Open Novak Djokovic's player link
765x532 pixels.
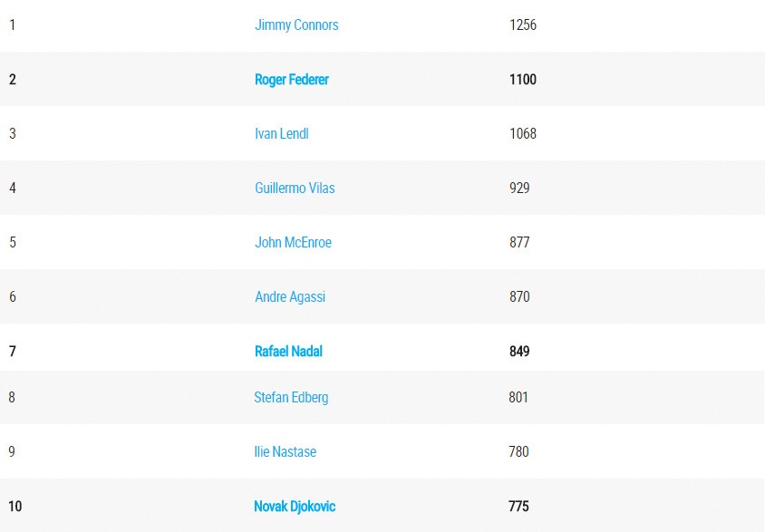pyautogui.click(x=295, y=507)
